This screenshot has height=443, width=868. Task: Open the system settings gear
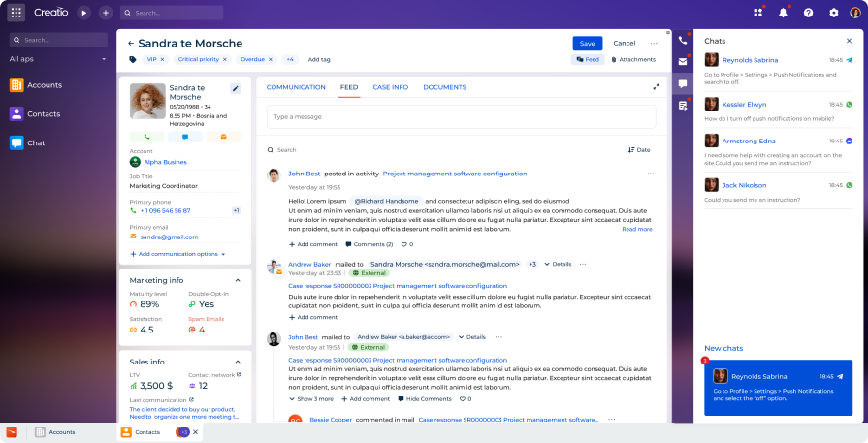(x=834, y=13)
